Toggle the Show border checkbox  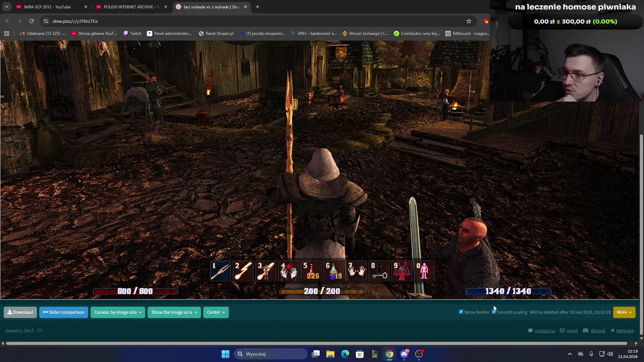tap(461, 312)
